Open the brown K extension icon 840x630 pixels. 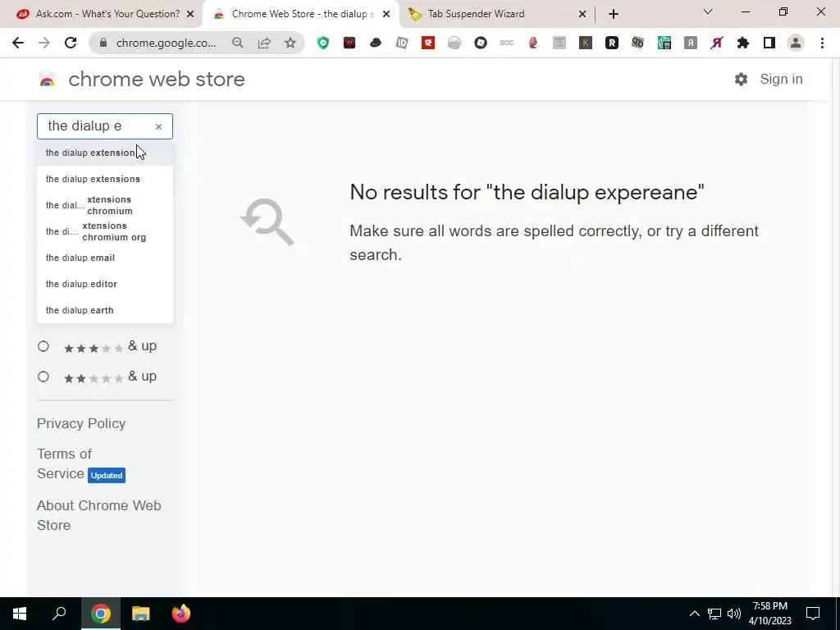click(x=586, y=43)
